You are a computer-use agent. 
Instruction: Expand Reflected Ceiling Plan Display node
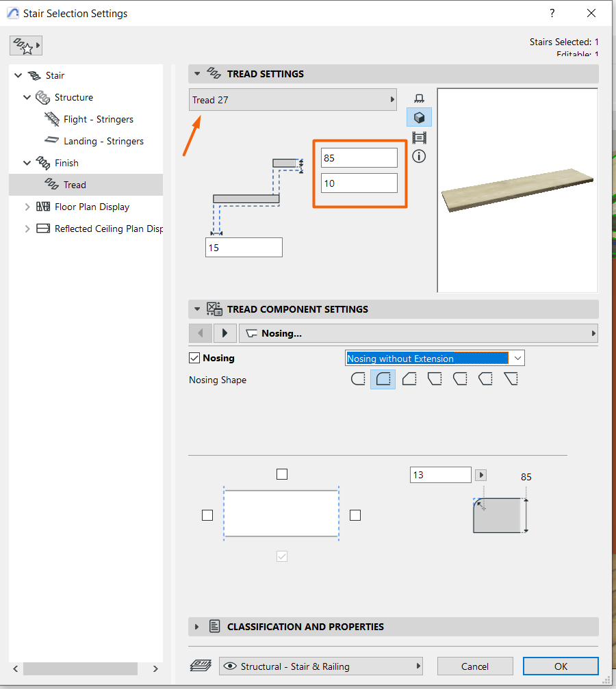tap(27, 229)
